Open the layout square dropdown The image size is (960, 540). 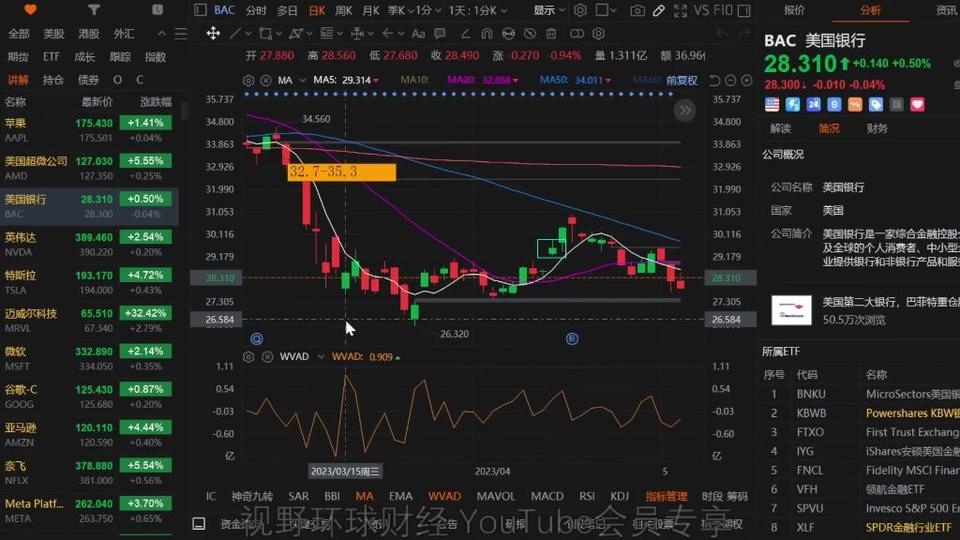click(606, 10)
